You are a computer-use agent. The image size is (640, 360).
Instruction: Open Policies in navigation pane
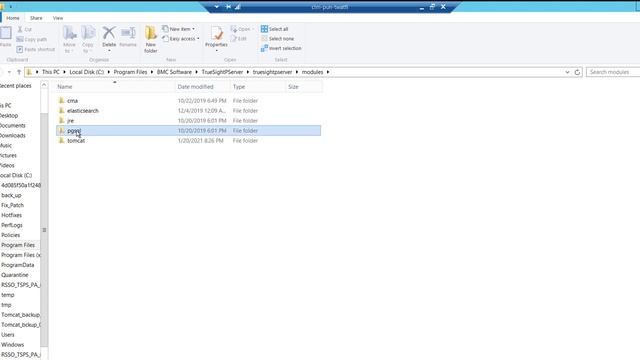coord(11,235)
